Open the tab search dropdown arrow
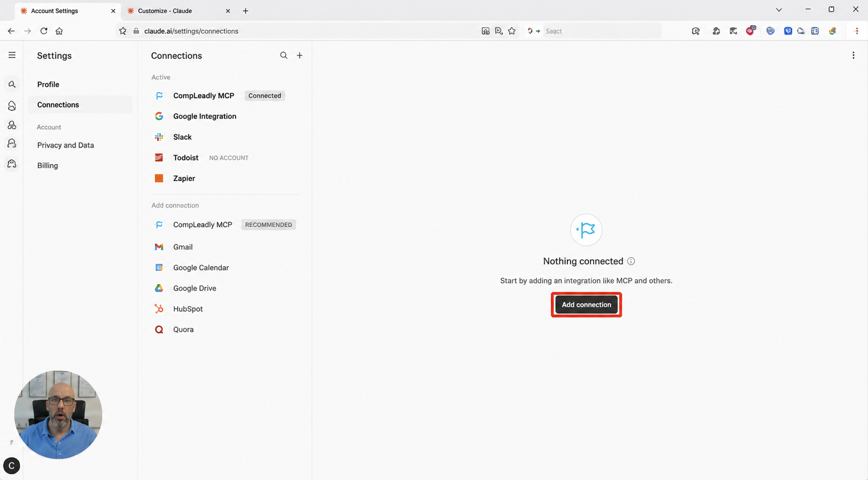 (x=779, y=10)
